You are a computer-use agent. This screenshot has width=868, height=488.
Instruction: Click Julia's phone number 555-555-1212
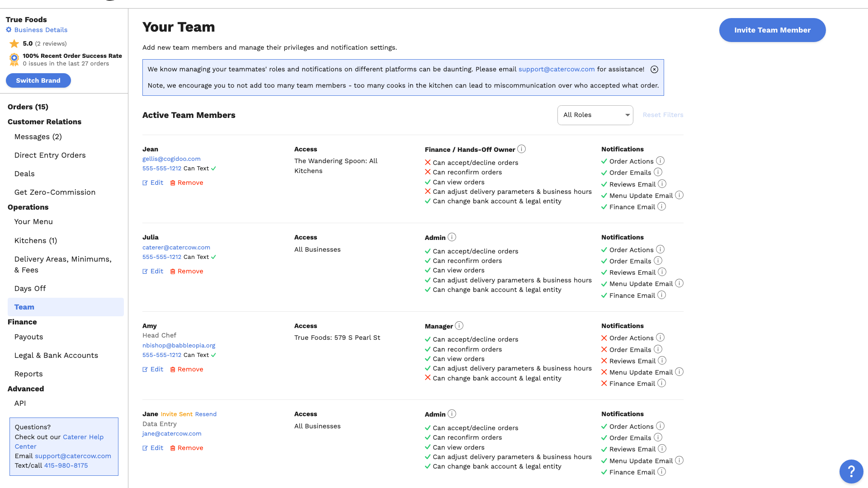coord(162,257)
